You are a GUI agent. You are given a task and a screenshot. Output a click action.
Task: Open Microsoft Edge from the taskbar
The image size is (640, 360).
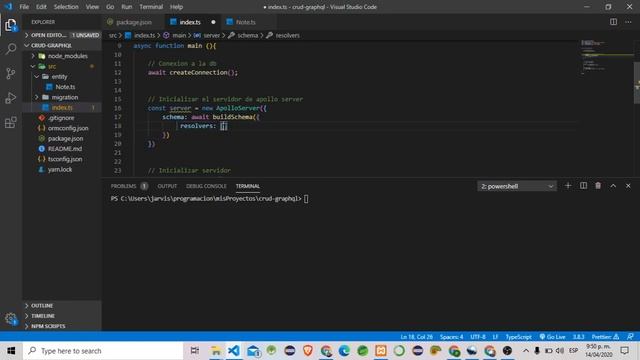(x=344, y=351)
